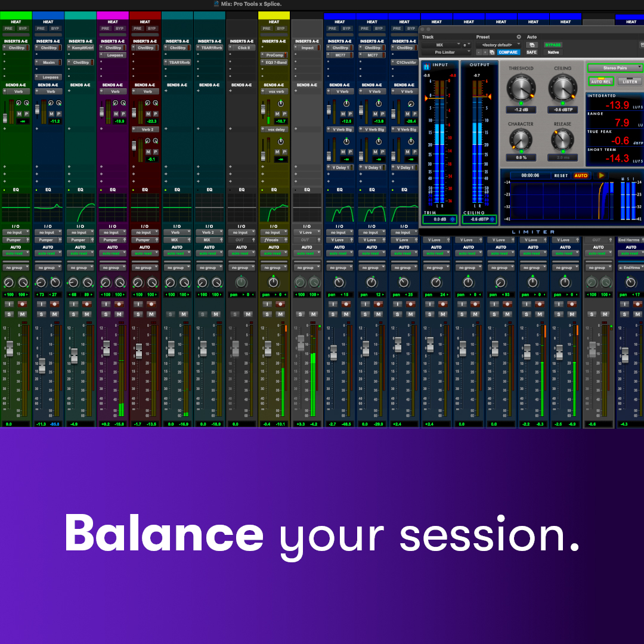Solo the track with KompltKntrl insert
Viewport: 644px width, 644px height.
coord(73,314)
